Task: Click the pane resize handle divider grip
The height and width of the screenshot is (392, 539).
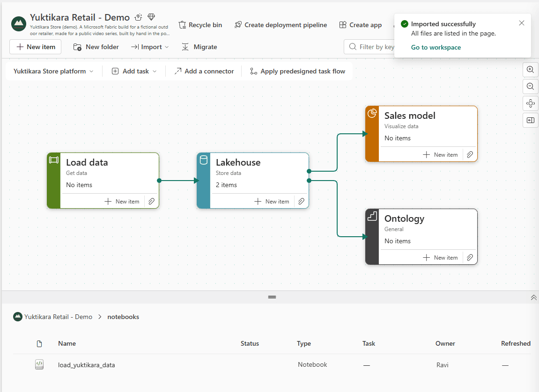Action: pyautogui.click(x=272, y=297)
